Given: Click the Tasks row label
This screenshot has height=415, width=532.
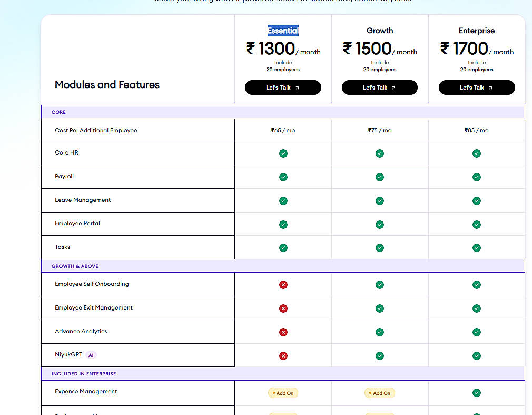Looking at the screenshot, I should [63, 247].
